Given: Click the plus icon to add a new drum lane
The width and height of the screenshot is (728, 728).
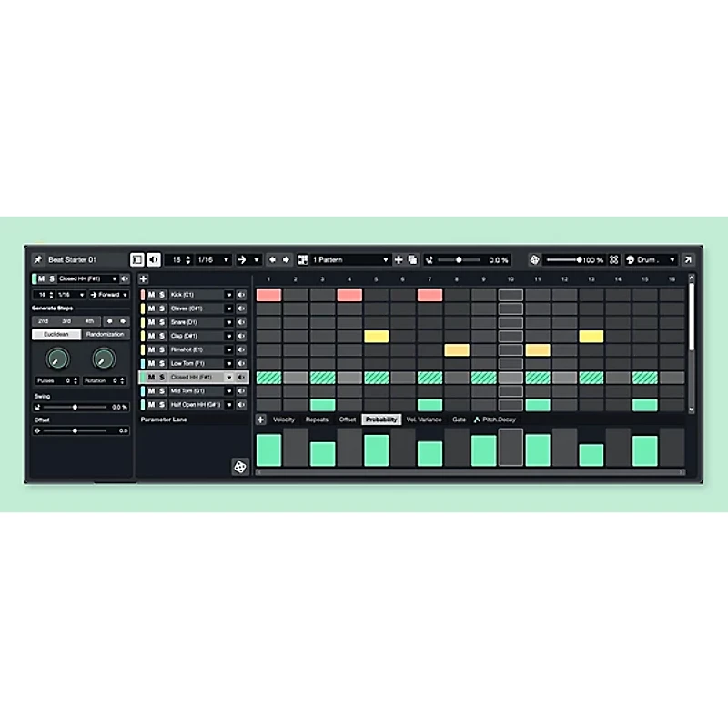Looking at the screenshot, I should (143, 277).
